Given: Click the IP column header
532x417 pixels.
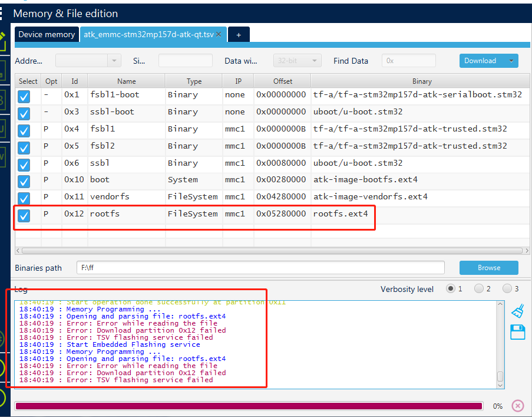Looking at the screenshot, I should pos(238,81).
